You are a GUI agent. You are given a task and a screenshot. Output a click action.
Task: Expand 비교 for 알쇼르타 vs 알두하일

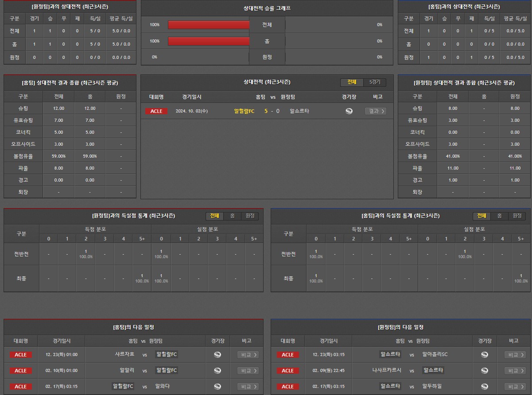click(x=515, y=387)
